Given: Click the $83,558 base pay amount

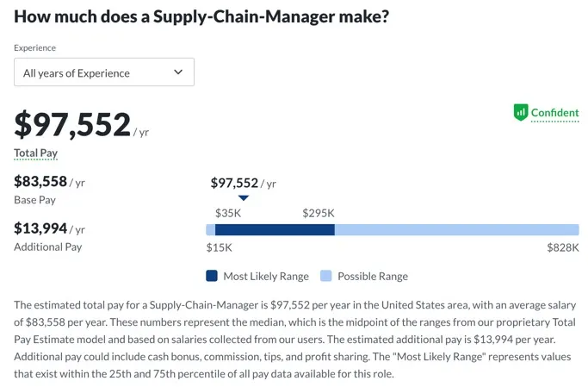Looking at the screenshot, I should point(40,181).
